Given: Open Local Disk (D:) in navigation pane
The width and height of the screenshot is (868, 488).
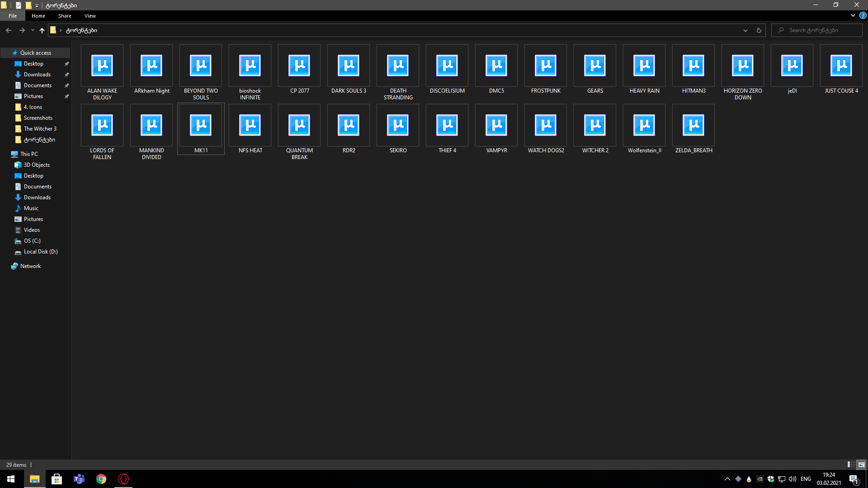Looking at the screenshot, I should point(41,252).
